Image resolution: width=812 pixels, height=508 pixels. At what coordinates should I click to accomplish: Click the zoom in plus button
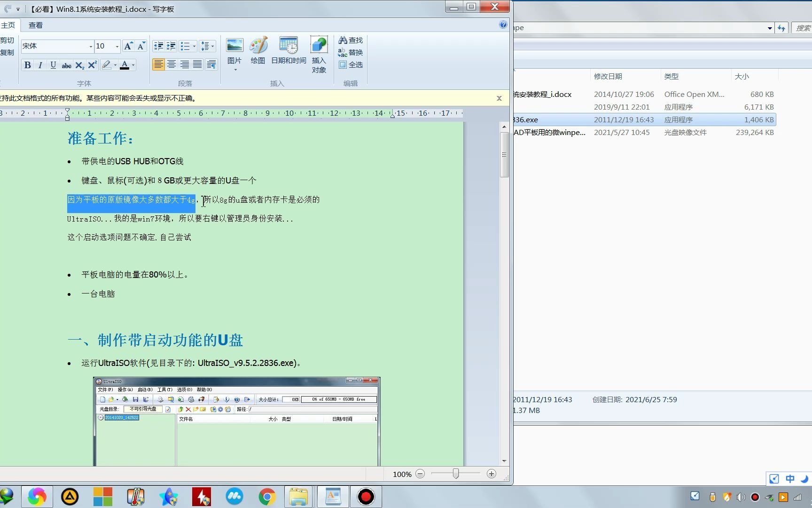click(x=492, y=474)
